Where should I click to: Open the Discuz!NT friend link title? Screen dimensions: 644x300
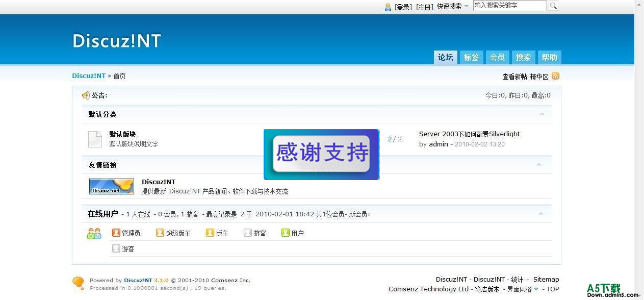(159, 182)
